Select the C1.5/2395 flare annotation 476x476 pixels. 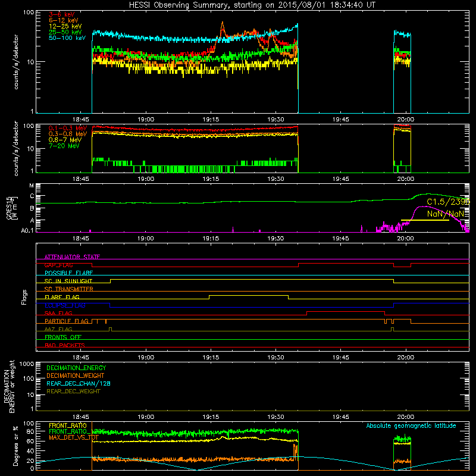click(x=448, y=202)
